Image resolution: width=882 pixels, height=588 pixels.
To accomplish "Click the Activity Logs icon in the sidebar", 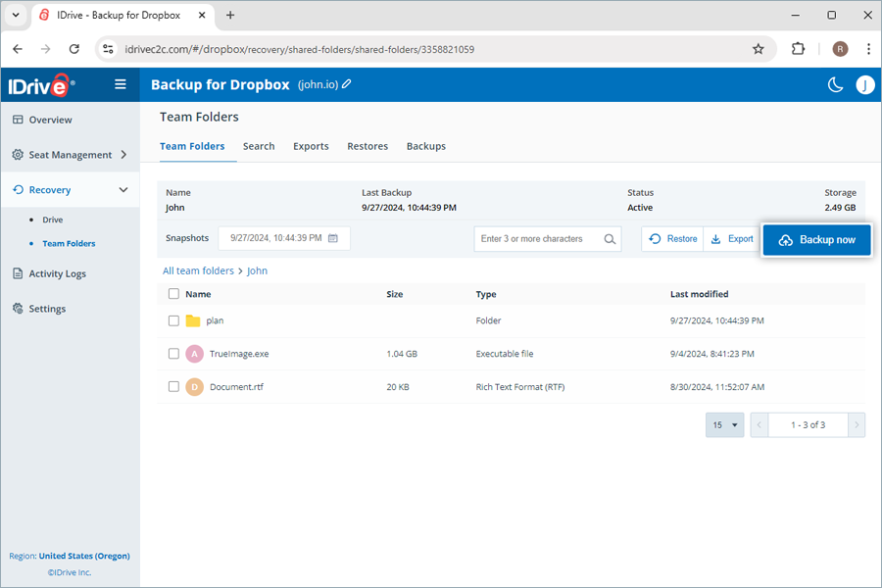I will (18, 273).
